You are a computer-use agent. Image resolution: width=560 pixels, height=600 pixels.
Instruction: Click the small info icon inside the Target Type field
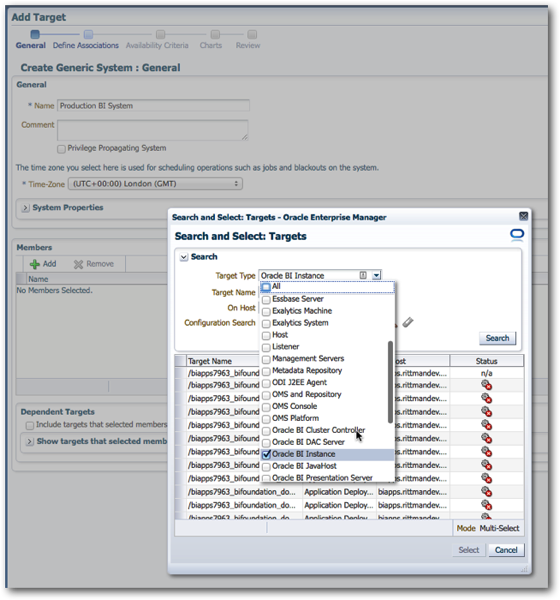coord(363,275)
